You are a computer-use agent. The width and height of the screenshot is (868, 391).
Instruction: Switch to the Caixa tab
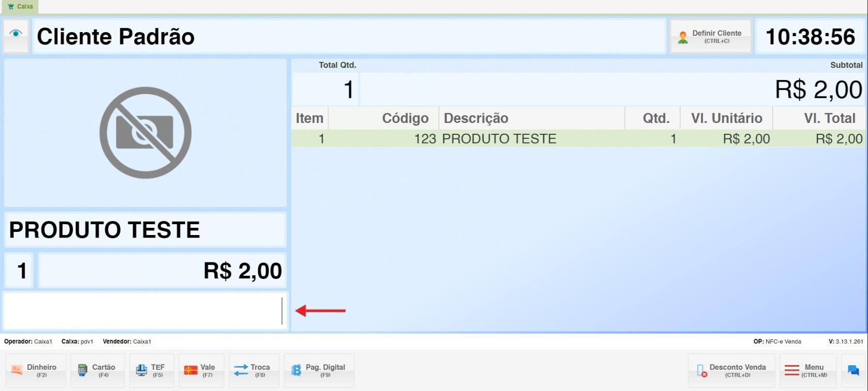click(20, 7)
